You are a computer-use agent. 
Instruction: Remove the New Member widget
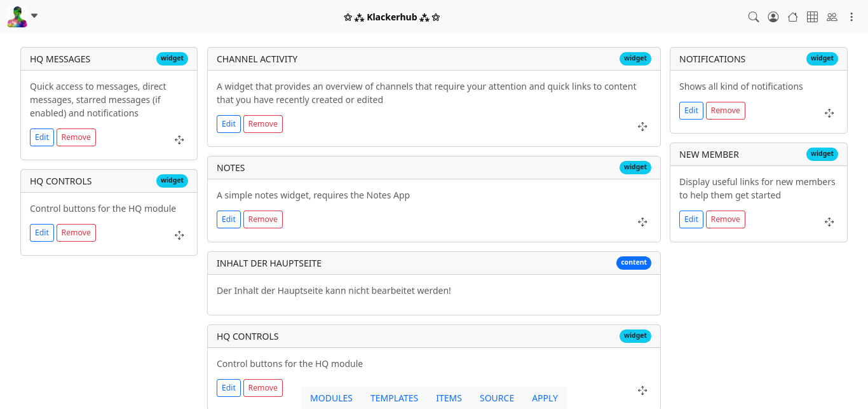(x=725, y=219)
